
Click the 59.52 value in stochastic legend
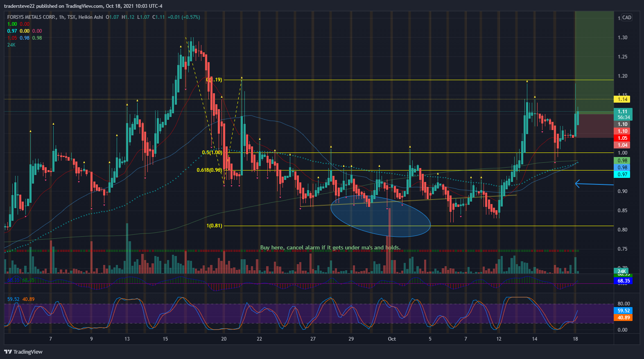coord(14,299)
